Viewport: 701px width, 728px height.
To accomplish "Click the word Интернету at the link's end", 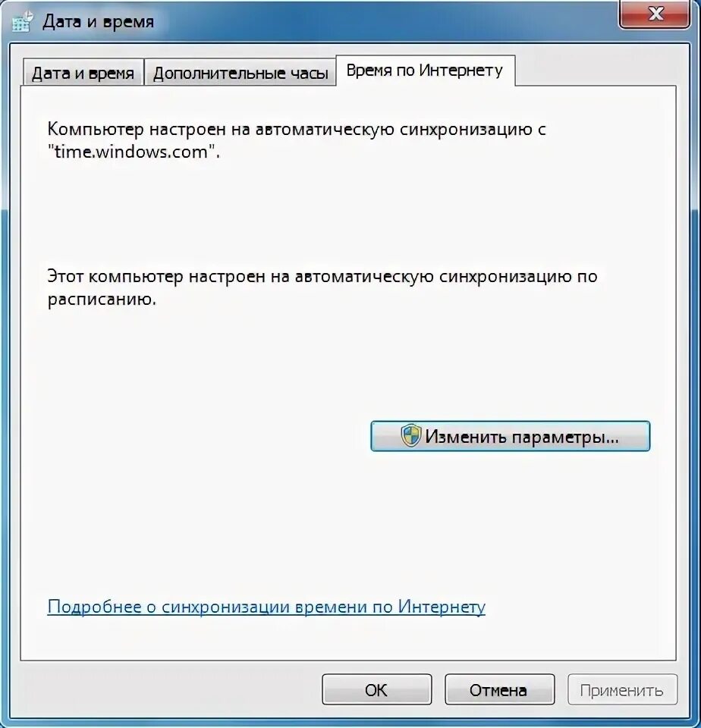I will (x=442, y=607).
